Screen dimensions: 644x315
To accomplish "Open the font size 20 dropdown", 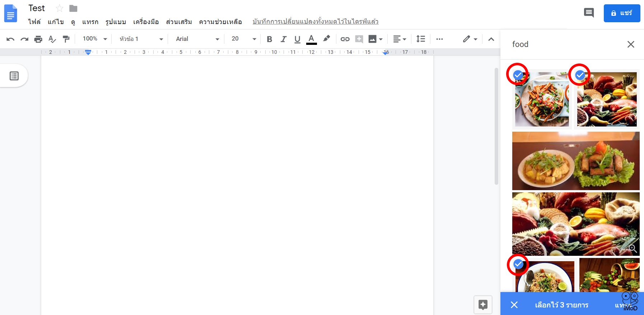I will pyautogui.click(x=244, y=39).
